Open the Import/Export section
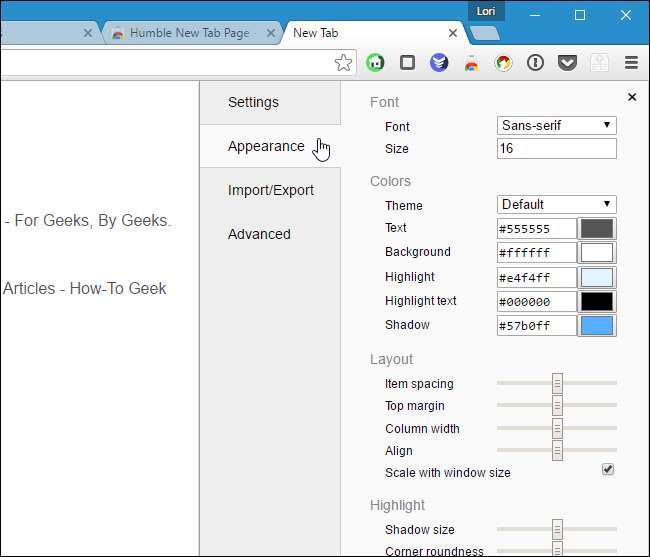The image size is (650, 557). tap(270, 190)
